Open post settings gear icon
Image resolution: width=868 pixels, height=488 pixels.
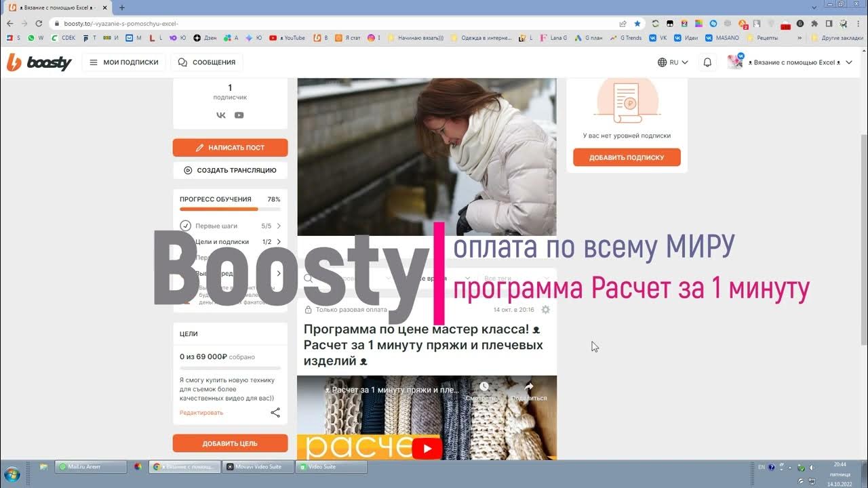546,310
